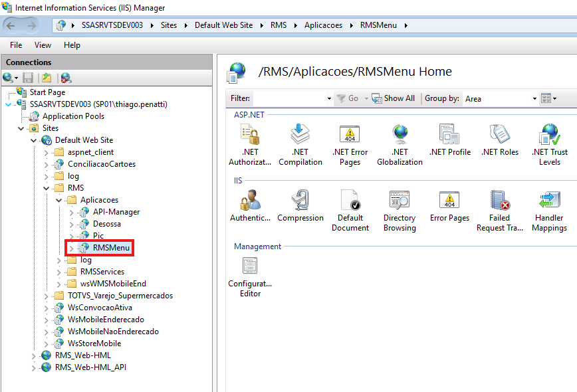The image size is (577, 392).
Task: Select the RMSMenu application in tree
Action: (111, 247)
